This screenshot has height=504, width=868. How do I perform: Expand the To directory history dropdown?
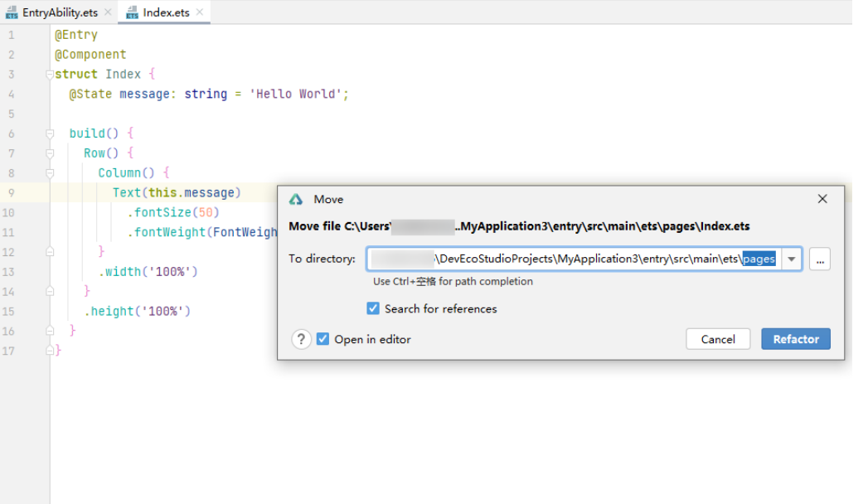pos(792,259)
